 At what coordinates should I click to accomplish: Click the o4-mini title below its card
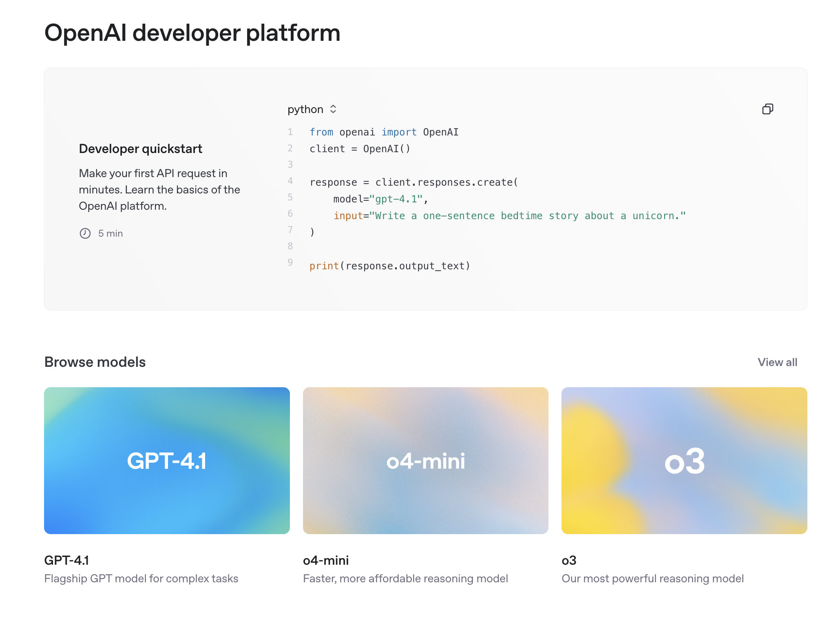click(326, 560)
